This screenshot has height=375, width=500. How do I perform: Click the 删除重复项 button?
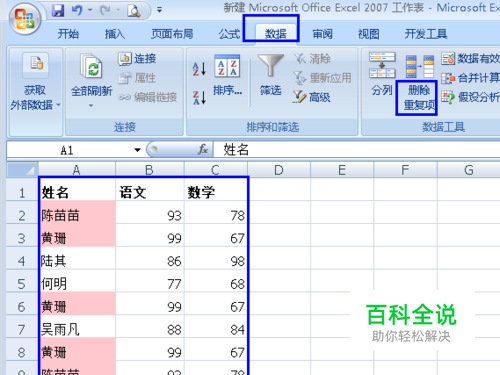(x=419, y=82)
